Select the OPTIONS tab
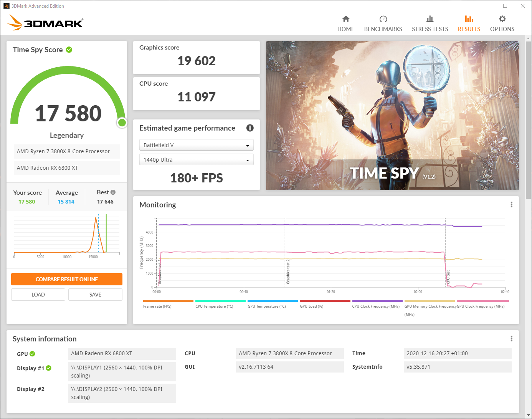 click(502, 24)
